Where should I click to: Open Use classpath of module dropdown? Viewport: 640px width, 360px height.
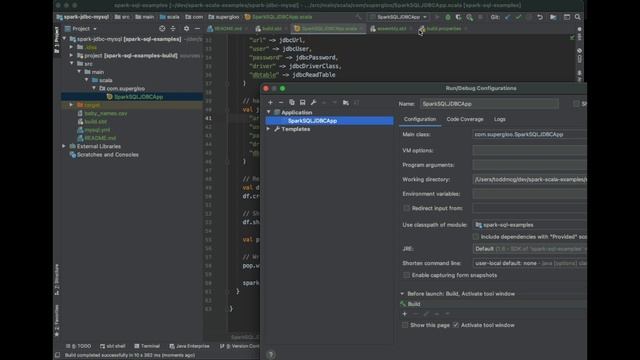(530, 225)
